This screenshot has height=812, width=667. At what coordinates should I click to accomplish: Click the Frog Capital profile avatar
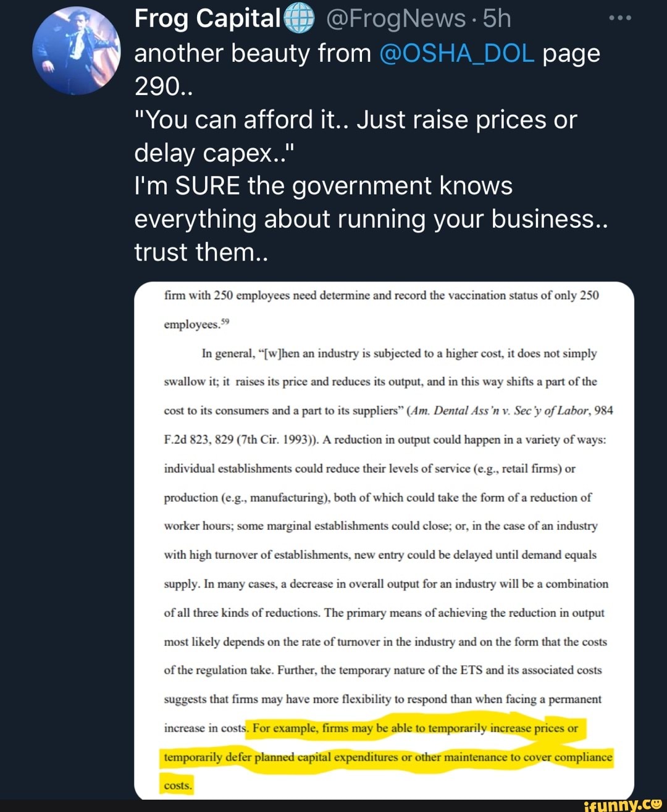(77, 51)
